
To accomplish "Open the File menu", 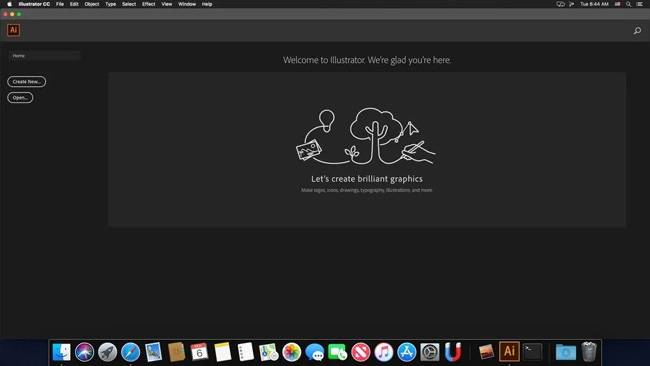I will tap(60, 4).
